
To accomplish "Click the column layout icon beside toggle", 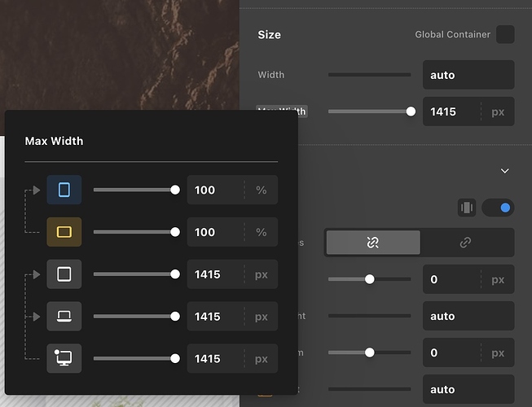I will click(x=467, y=208).
